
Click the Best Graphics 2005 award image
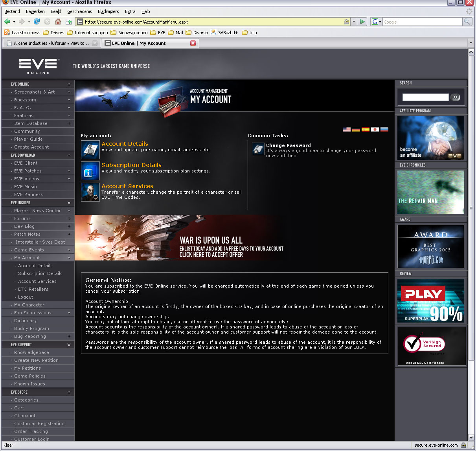[431, 246]
